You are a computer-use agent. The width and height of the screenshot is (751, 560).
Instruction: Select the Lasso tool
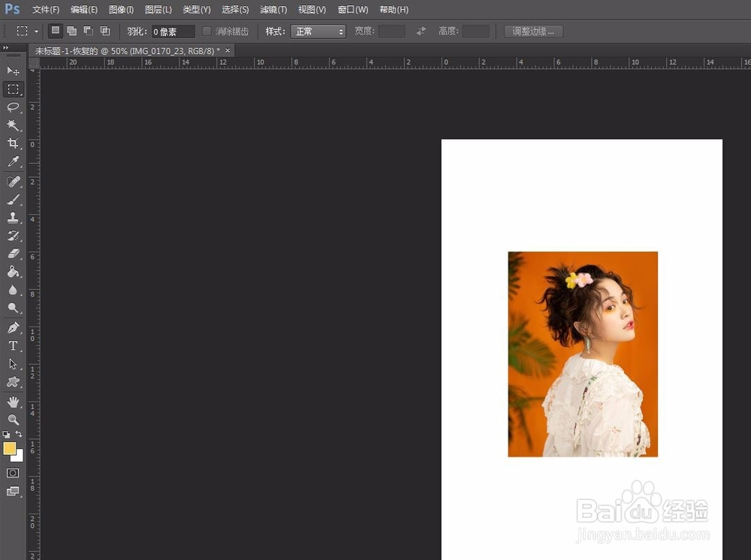click(13, 107)
